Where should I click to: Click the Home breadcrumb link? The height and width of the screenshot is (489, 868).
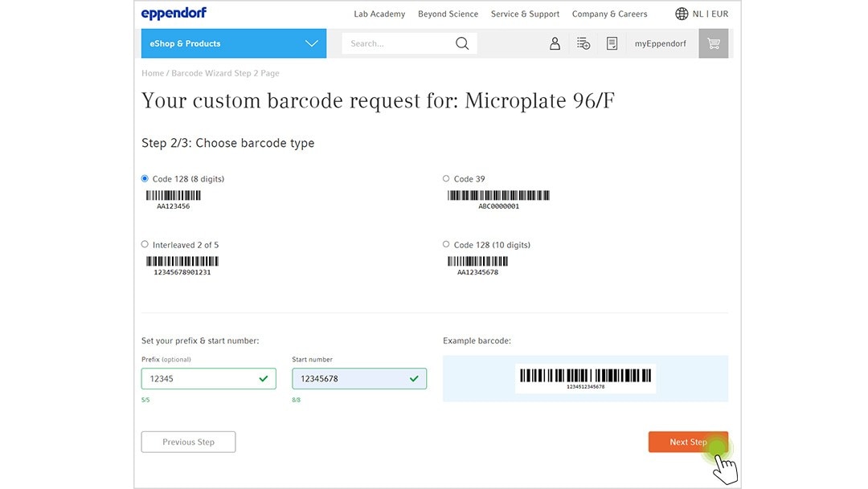click(x=152, y=73)
